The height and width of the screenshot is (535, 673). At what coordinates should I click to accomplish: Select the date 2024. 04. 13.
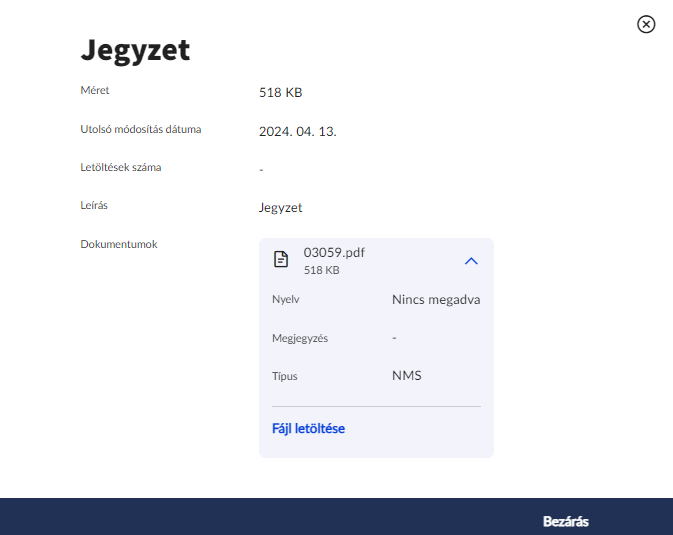298,131
